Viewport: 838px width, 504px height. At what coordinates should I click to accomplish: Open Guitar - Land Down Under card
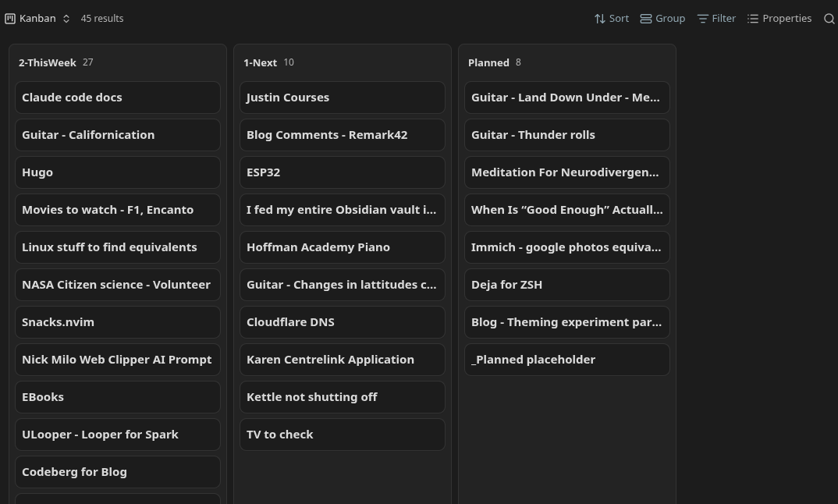click(566, 98)
